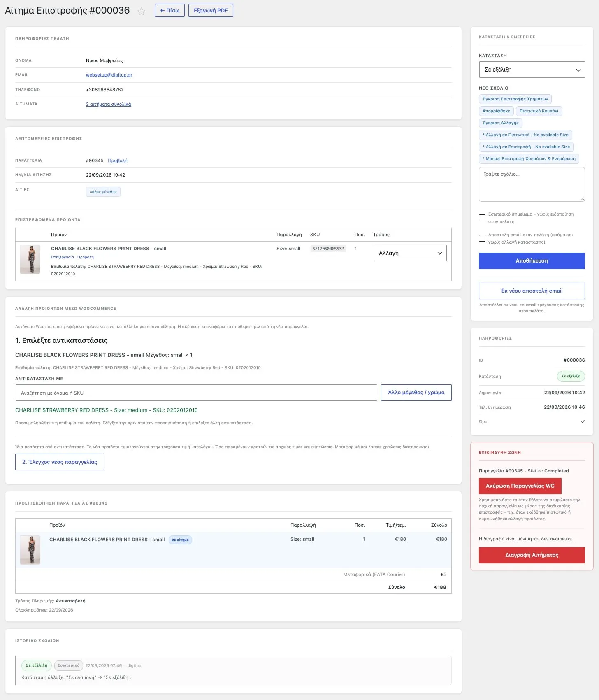The height and width of the screenshot is (700, 599).
Task: Insert the Πιστωτικό Κουπόνι quick comment
Action: point(539,111)
